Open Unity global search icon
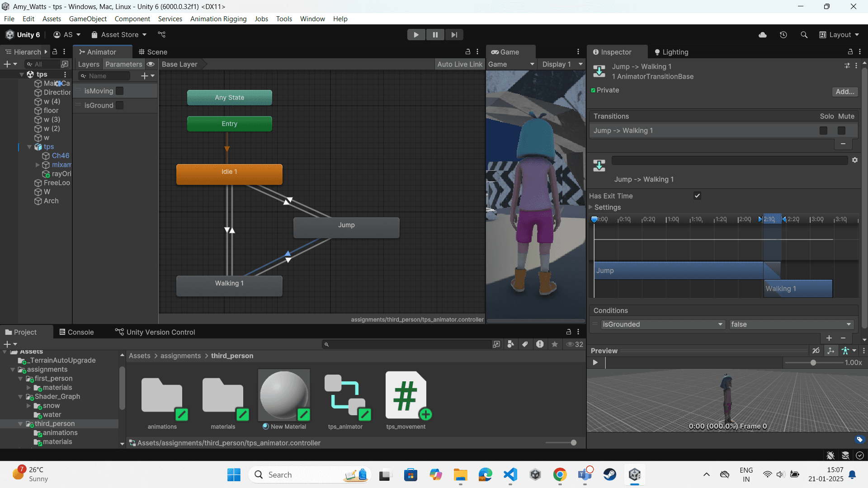This screenshot has width=868, height=488. (x=804, y=35)
